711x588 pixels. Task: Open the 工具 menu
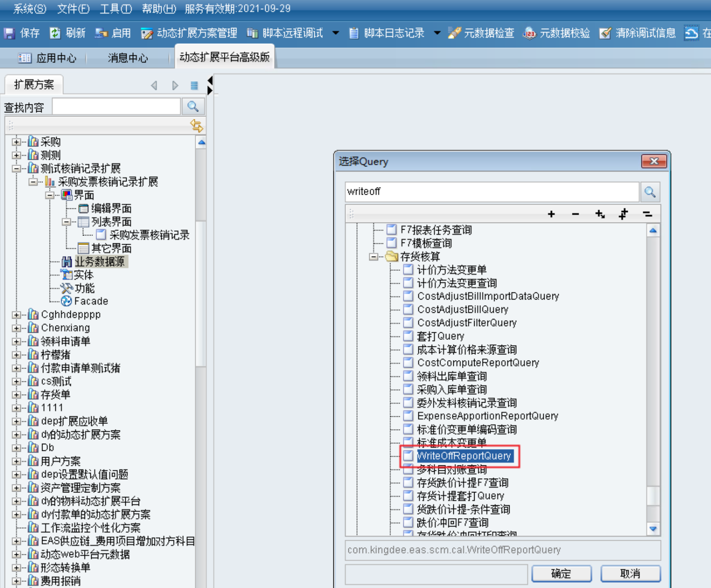coord(115,8)
